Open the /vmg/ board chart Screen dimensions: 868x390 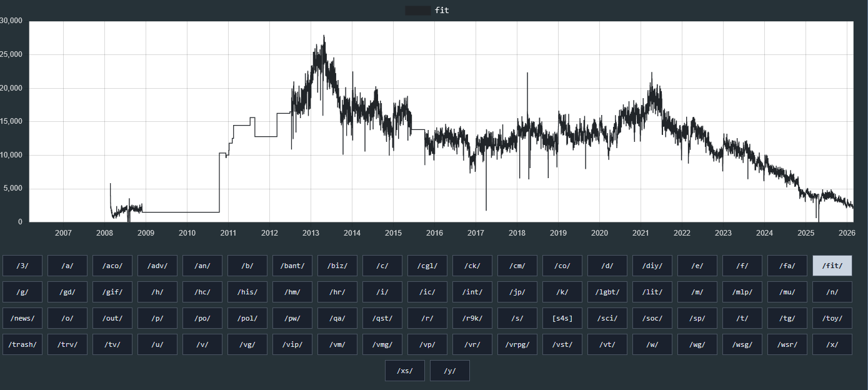pos(382,344)
